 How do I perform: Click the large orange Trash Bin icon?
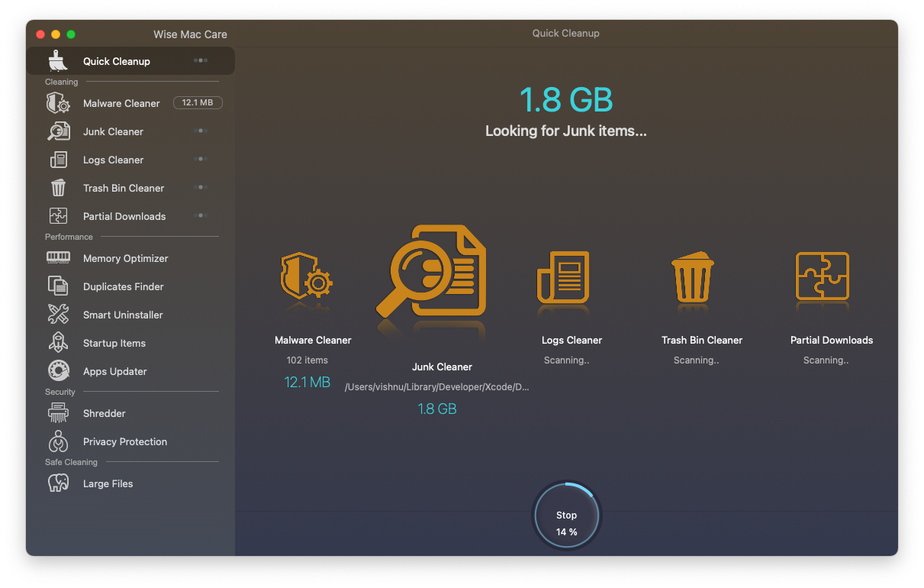pyautogui.click(x=693, y=276)
